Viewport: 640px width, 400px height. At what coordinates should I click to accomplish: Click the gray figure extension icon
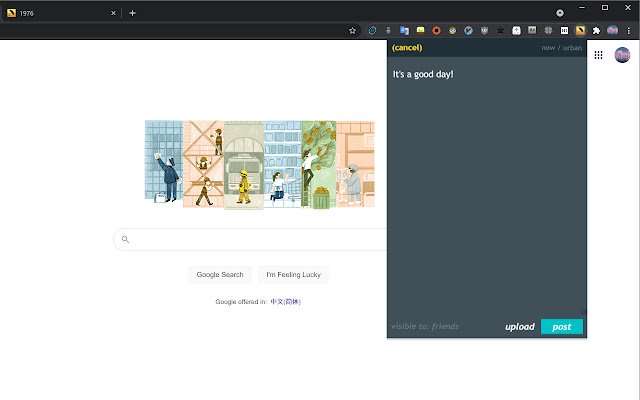tap(388, 31)
